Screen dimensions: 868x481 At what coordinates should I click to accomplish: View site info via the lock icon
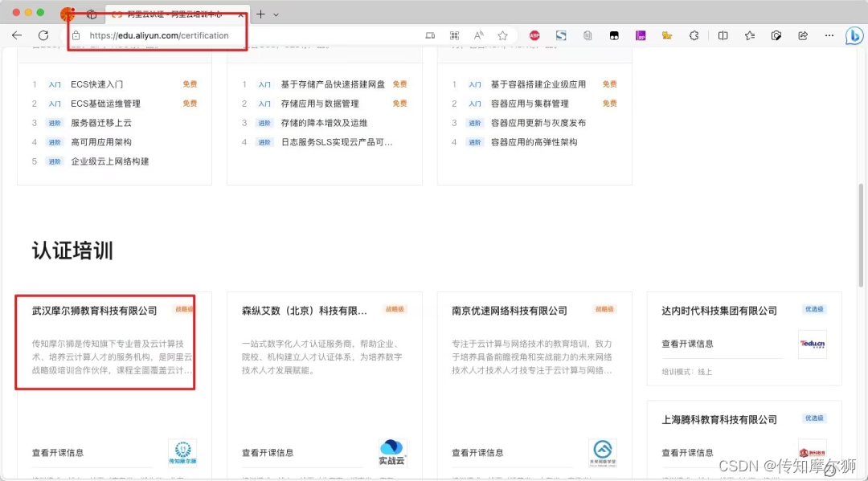pyautogui.click(x=76, y=35)
